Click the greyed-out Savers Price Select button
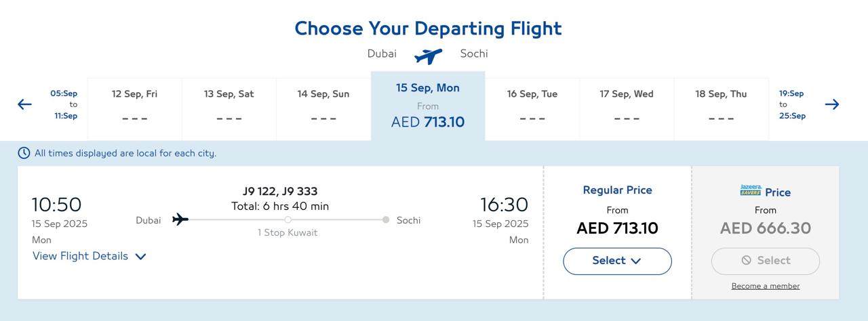Image resolution: width=868 pixels, height=321 pixels. point(766,261)
